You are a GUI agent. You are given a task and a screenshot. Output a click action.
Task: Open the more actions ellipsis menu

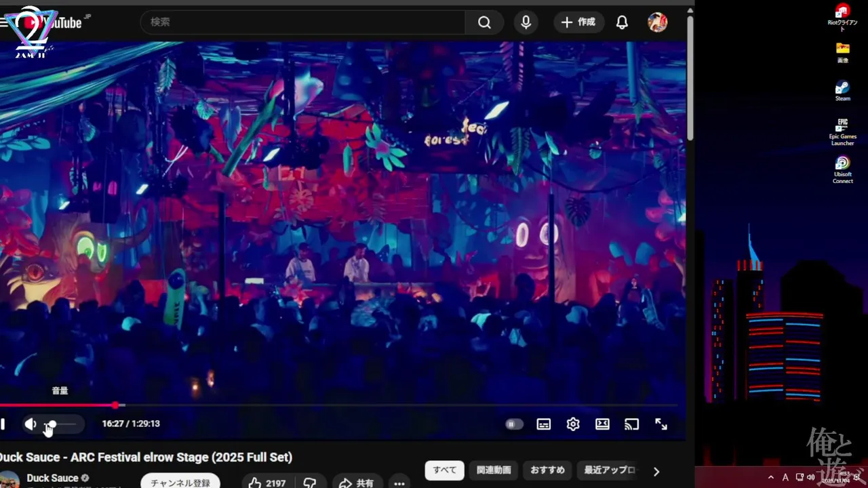[399, 483]
